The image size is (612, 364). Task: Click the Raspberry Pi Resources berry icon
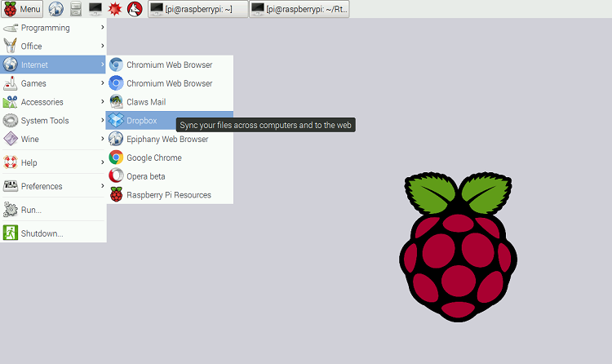(116, 194)
